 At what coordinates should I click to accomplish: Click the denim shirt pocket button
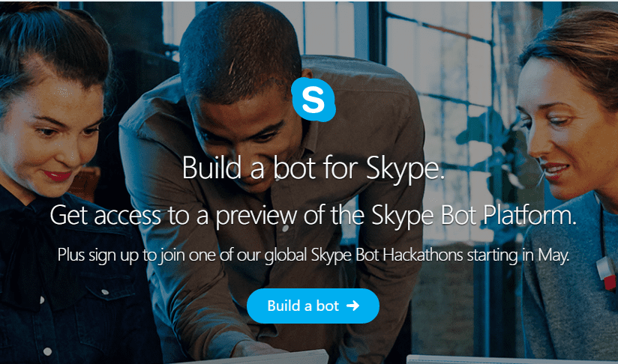(x=105, y=292)
